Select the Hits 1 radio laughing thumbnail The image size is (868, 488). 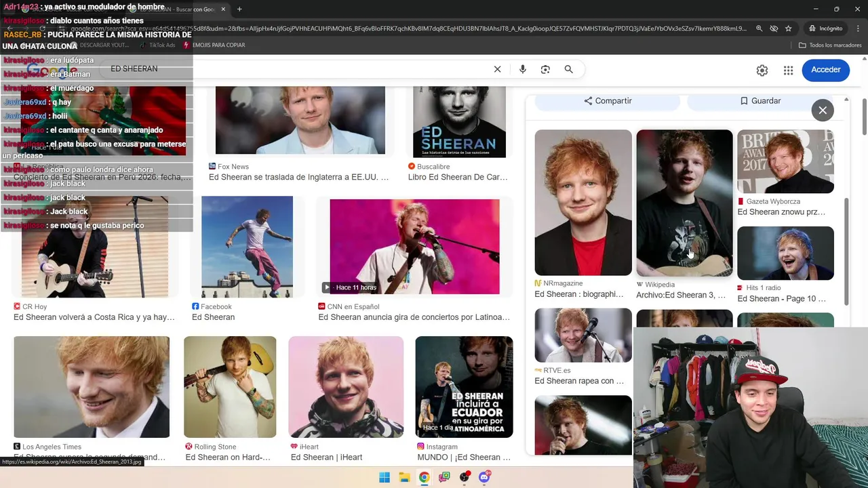(785, 253)
